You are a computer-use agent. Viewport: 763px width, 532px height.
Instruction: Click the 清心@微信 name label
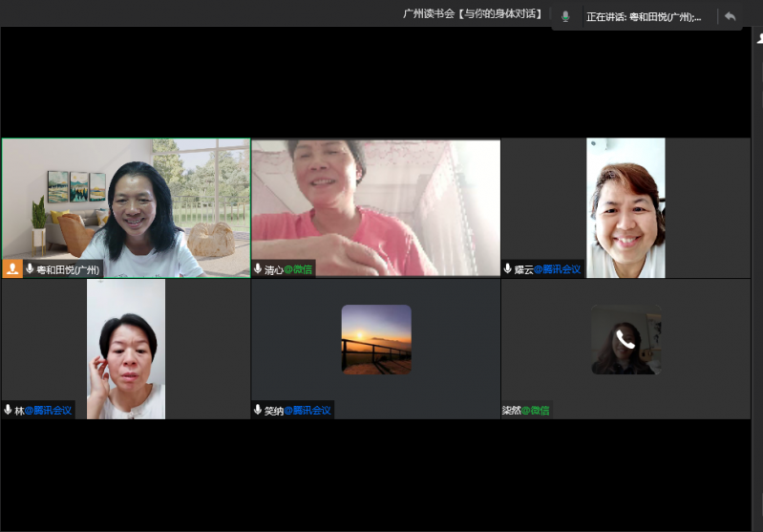click(x=287, y=269)
